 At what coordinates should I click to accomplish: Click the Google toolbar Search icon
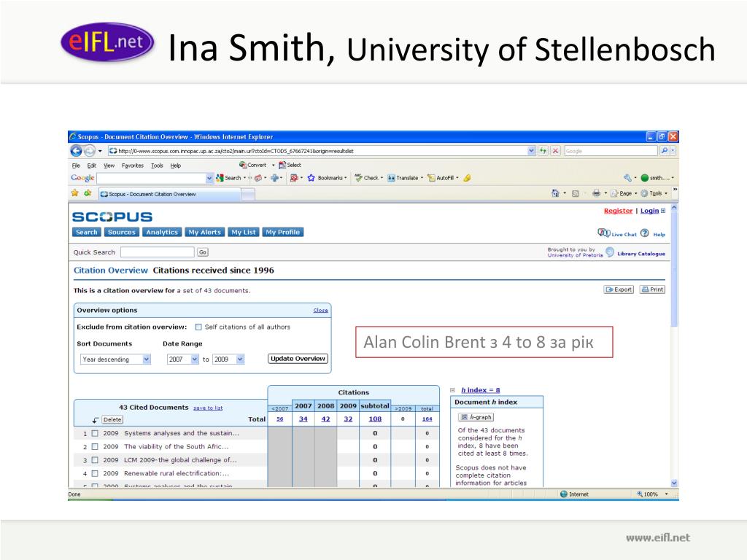[220, 178]
